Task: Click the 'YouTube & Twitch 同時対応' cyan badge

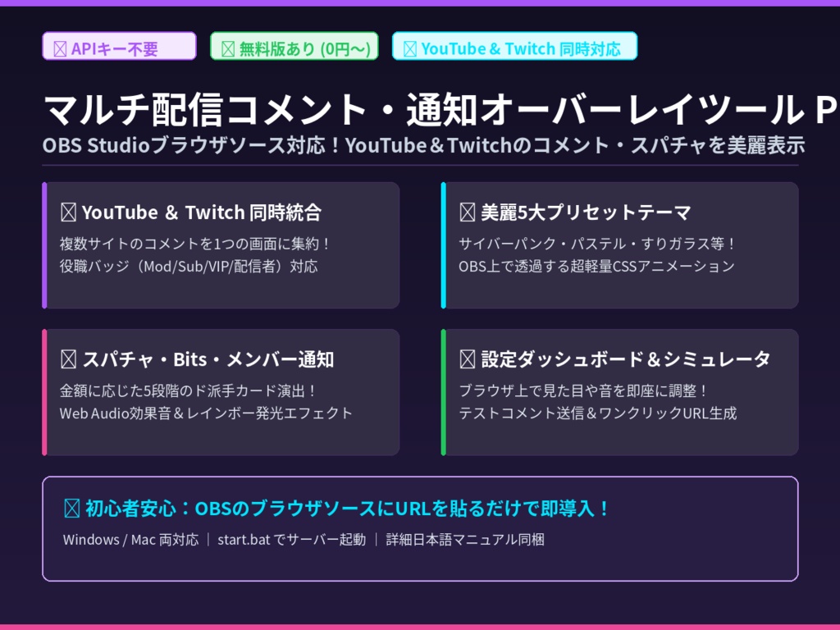Action: pyautogui.click(x=515, y=46)
